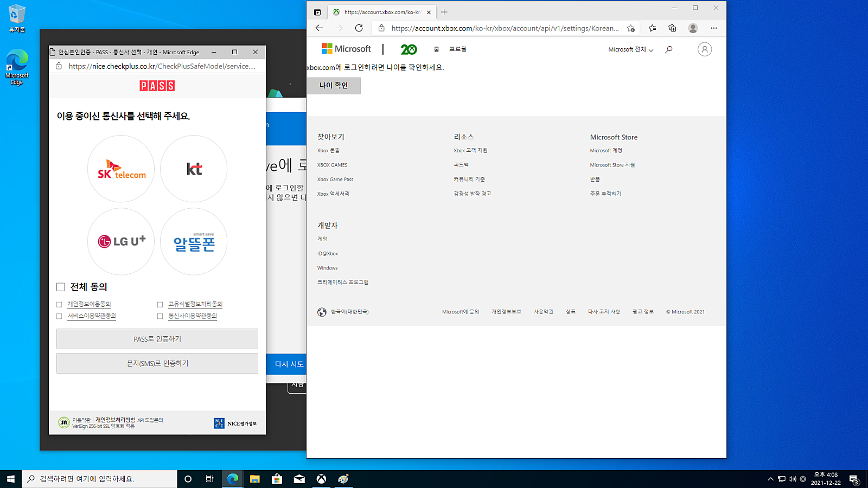Open Task View on the taskbar

tap(210, 479)
